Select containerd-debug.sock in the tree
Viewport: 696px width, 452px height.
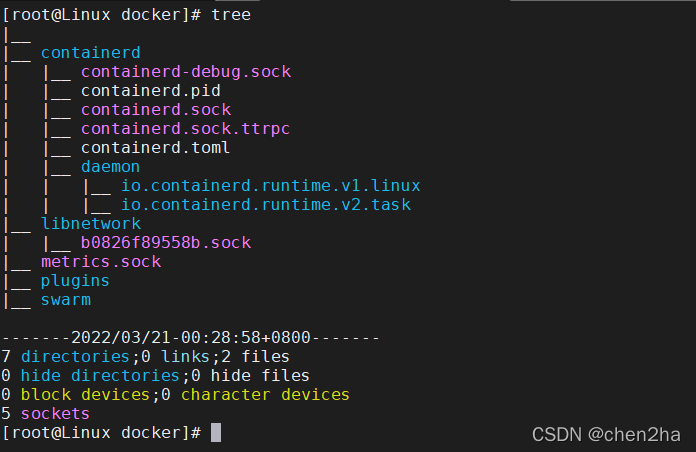pos(185,72)
